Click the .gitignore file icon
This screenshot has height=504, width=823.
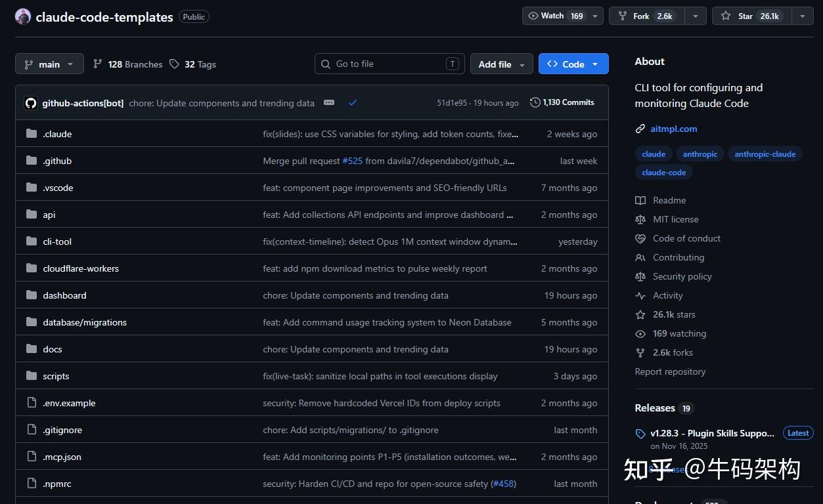tap(32, 430)
